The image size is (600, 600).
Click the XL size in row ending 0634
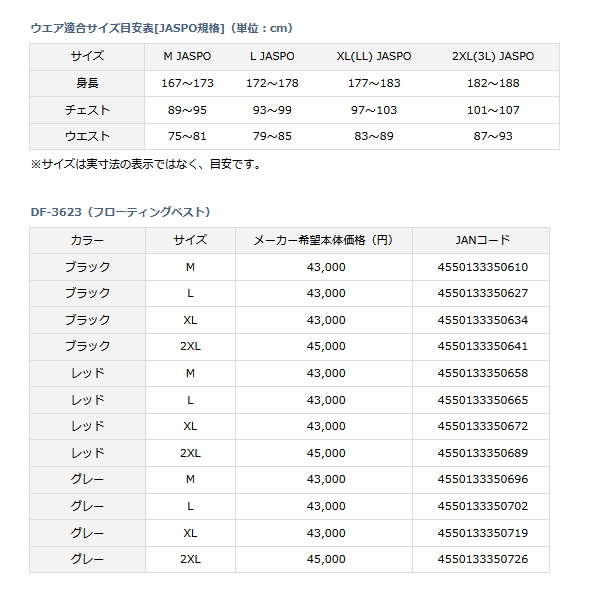point(190,320)
